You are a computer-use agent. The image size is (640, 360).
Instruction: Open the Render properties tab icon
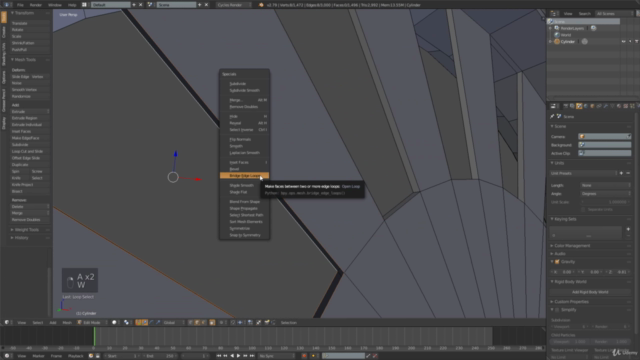[566, 106]
